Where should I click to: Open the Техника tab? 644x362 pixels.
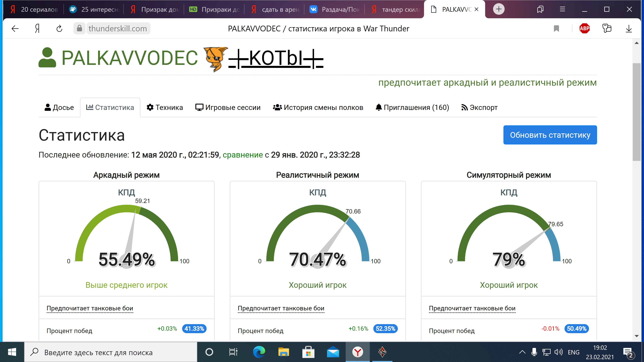tap(165, 107)
